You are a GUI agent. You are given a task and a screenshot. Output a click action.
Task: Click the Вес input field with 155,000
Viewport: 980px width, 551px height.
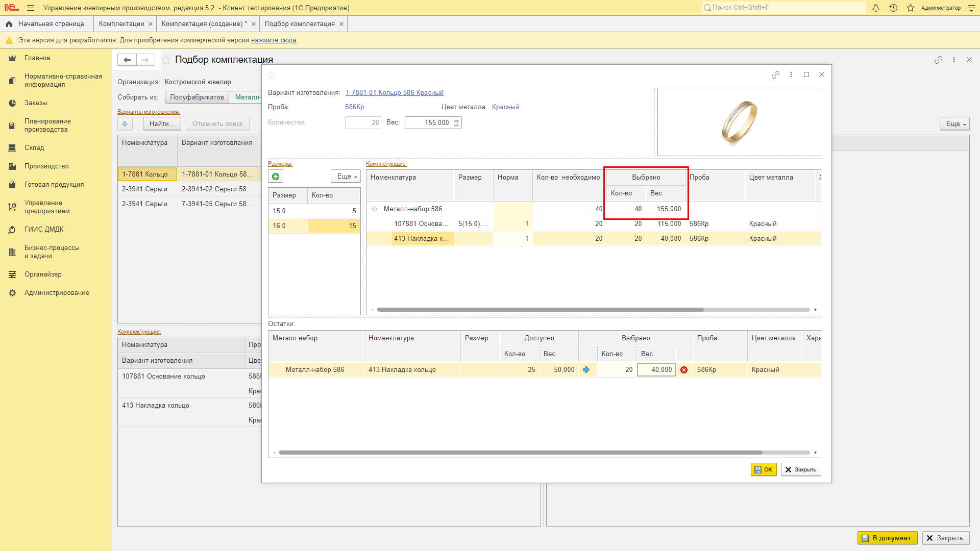click(x=428, y=123)
